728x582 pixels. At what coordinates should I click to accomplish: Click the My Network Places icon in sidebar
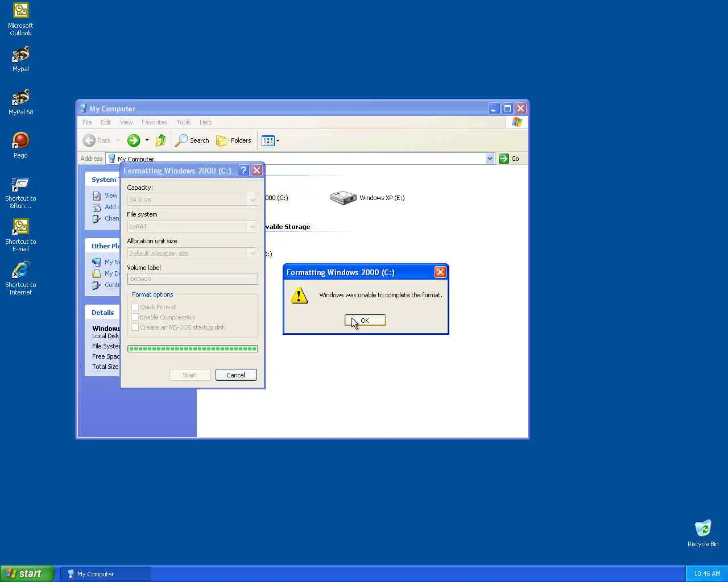97,262
